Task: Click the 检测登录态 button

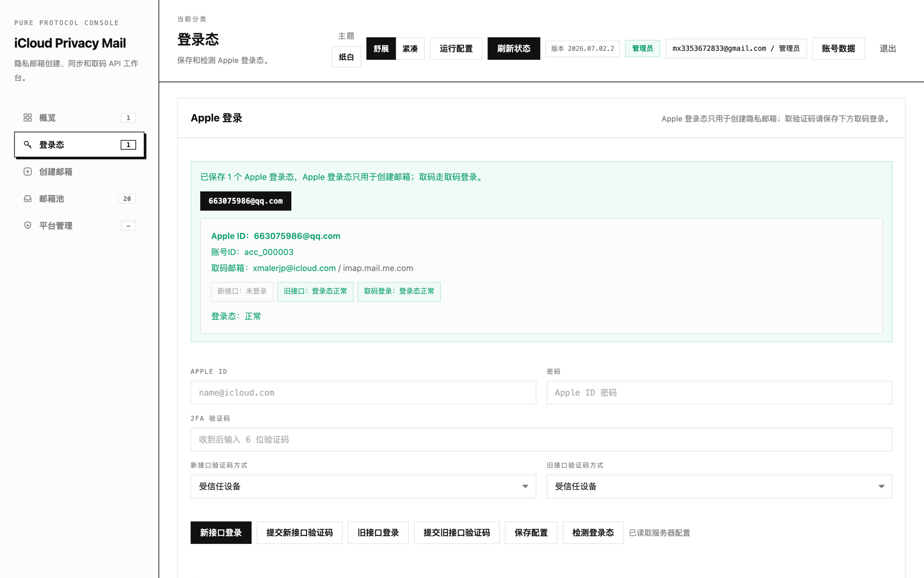Action: [x=593, y=533]
